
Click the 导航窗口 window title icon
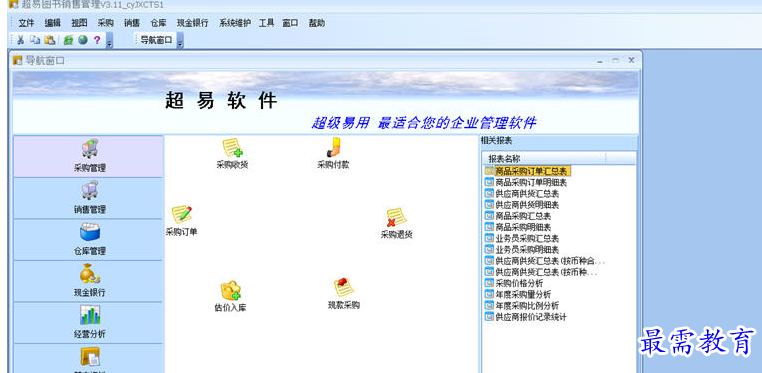click(x=18, y=61)
